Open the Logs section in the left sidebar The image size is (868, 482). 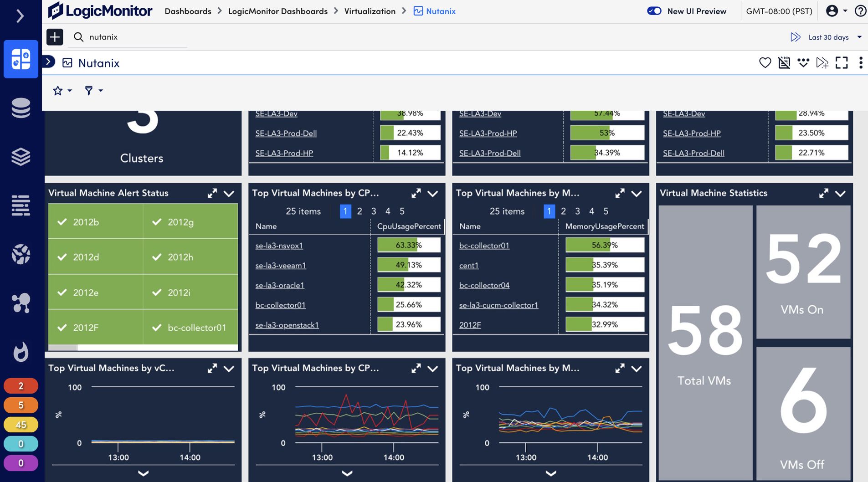click(x=21, y=206)
